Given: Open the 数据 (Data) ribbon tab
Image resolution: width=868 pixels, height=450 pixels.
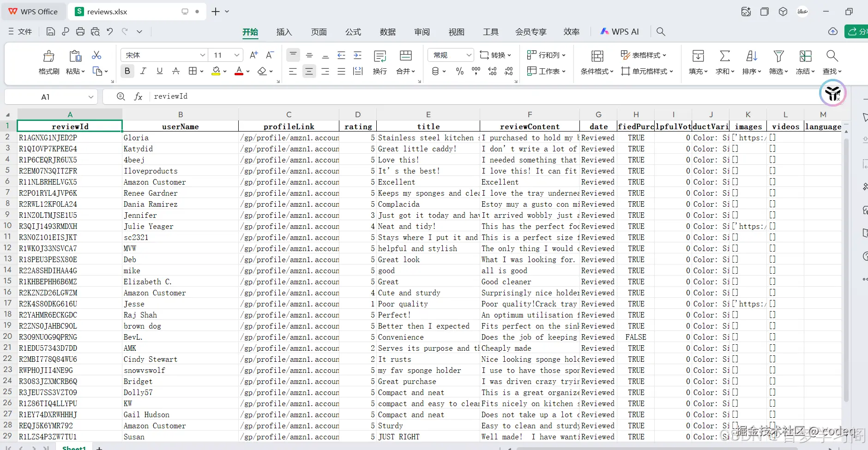Looking at the screenshot, I should click(x=388, y=32).
